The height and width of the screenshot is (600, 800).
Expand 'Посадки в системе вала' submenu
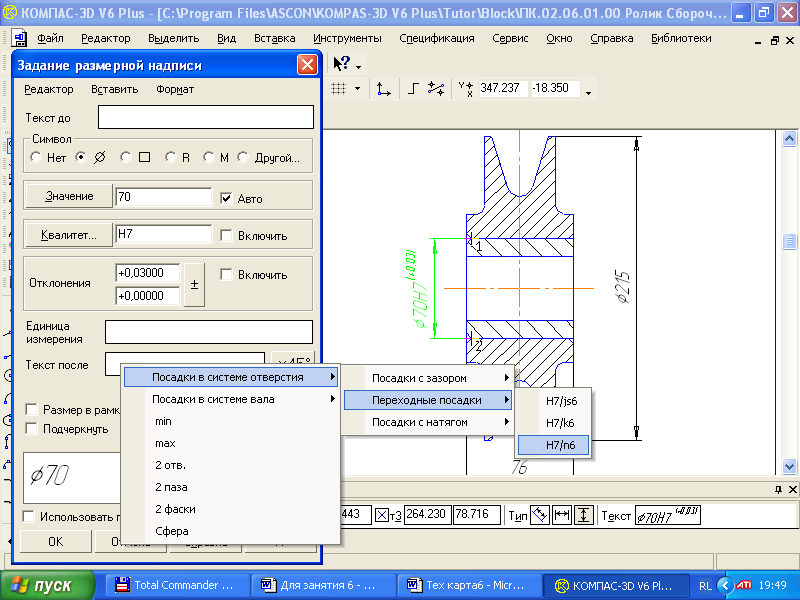(232, 399)
